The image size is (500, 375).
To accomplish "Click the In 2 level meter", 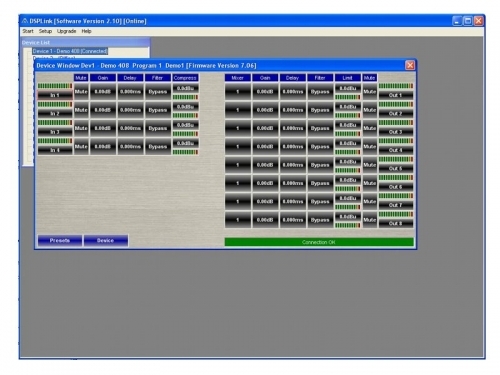I will pos(55,104).
